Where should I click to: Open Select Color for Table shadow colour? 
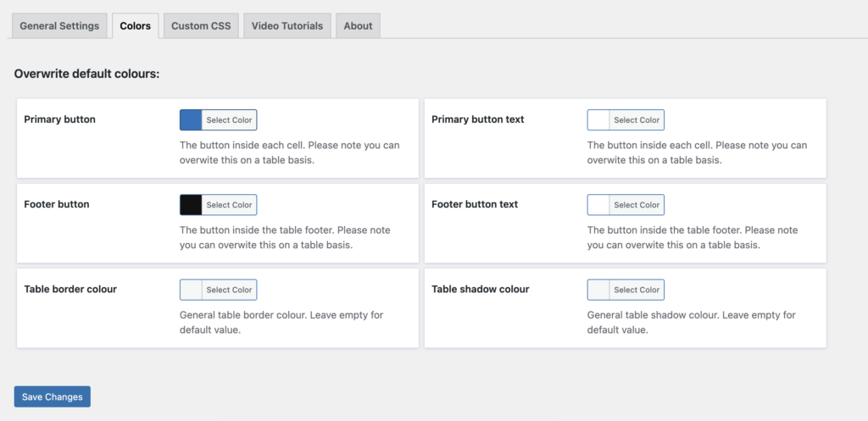point(637,290)
